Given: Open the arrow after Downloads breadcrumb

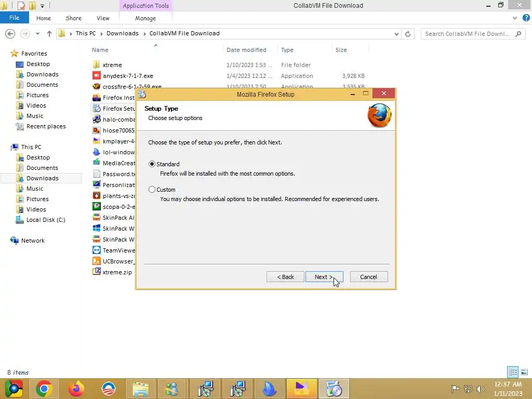Looking at the screenshot, I should (x=144, y=34).
